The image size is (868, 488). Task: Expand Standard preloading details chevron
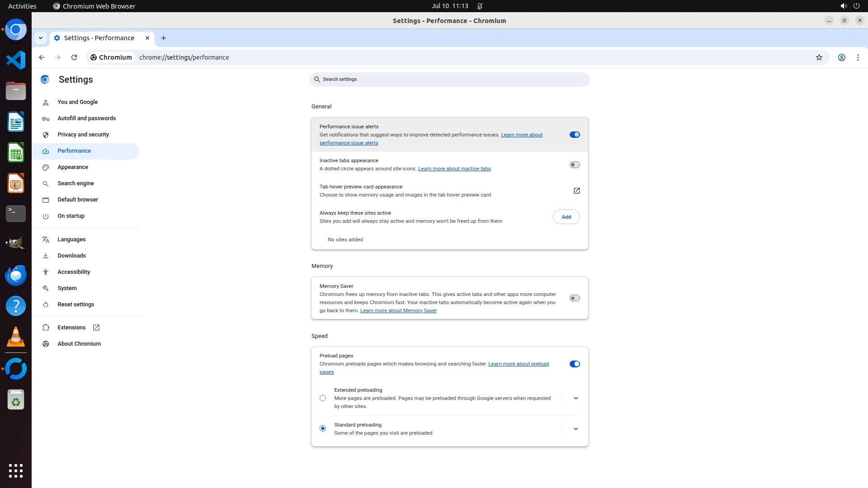576,429
